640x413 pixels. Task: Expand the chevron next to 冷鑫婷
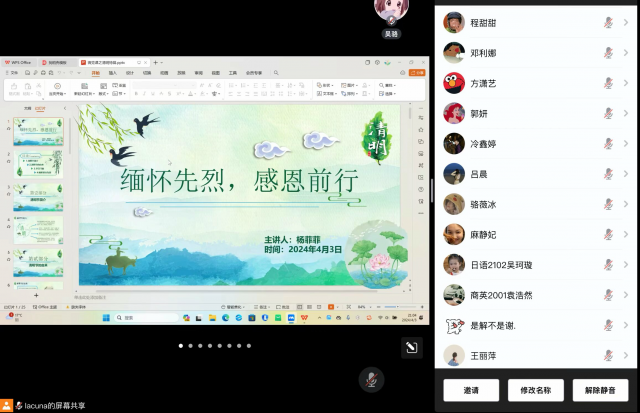point(625,144)
